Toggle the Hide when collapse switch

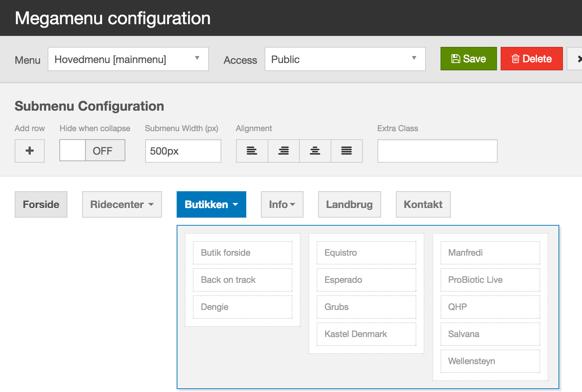point(92,151)
